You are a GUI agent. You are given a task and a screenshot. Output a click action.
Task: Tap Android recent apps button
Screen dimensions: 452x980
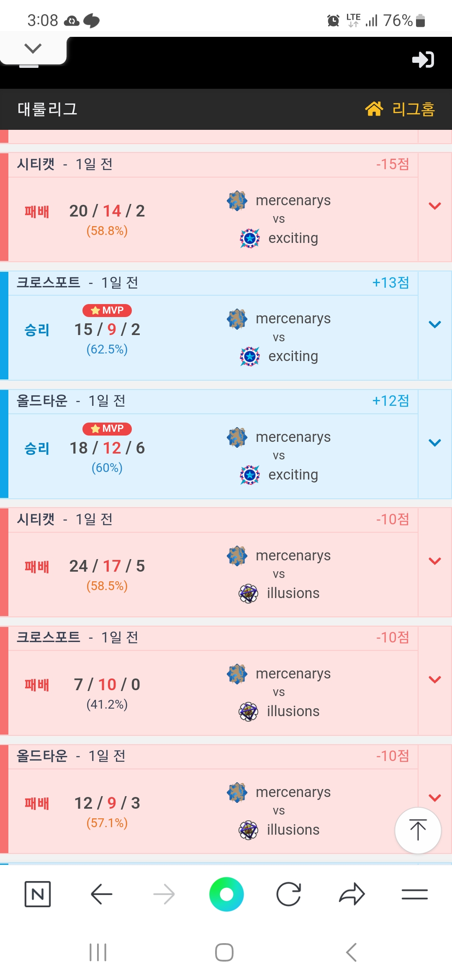point(98,952)
